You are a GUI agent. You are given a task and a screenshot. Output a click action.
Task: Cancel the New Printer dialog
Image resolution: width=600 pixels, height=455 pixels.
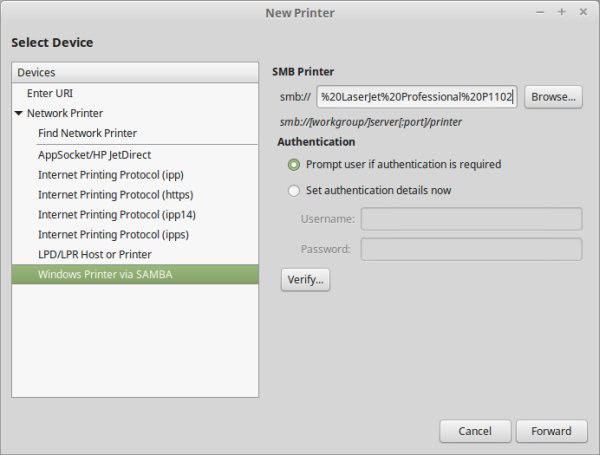pyautogui.click(x=475, y=431)
